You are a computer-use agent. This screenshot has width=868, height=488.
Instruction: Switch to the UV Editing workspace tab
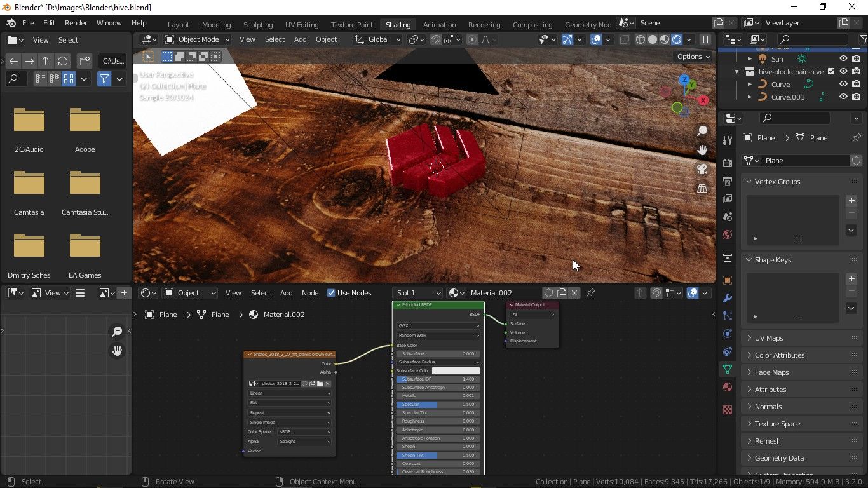click(302, 25)
